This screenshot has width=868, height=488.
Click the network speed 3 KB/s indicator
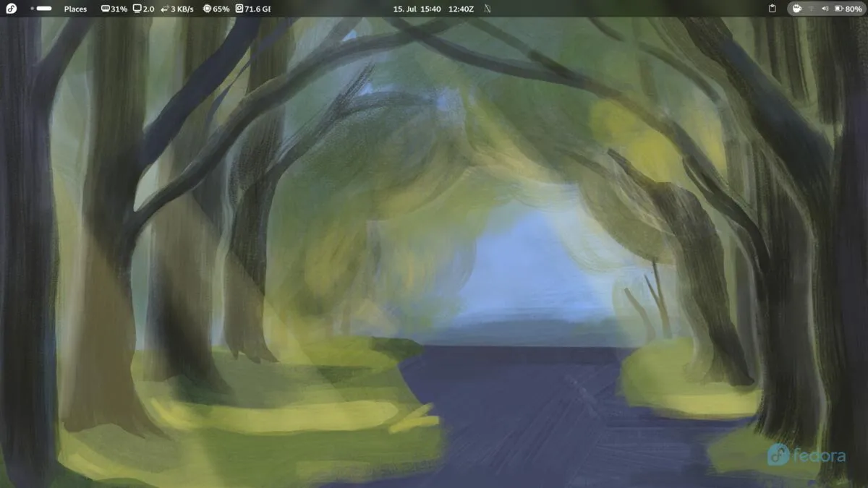click(x=177, y=9)
